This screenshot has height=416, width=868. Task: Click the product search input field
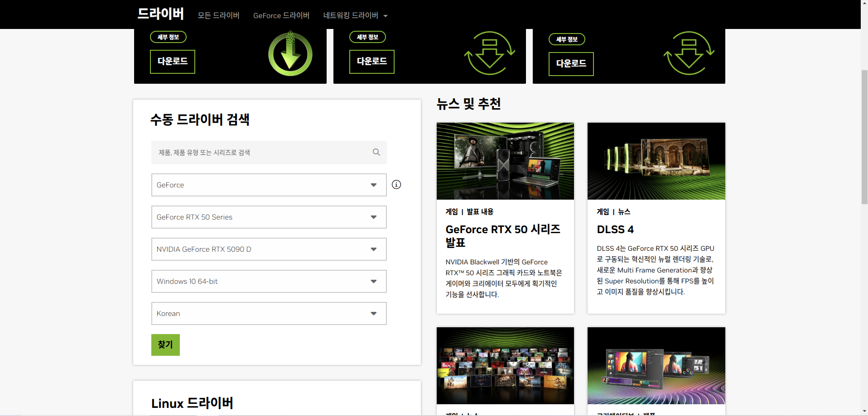pyautogui.click(x=263, y=153)
